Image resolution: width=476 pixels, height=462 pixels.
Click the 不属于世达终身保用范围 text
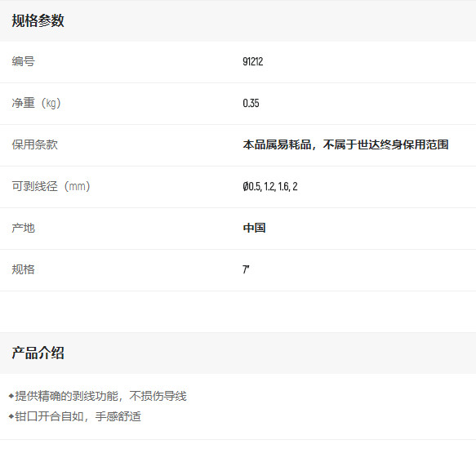[x=385, y=144]
